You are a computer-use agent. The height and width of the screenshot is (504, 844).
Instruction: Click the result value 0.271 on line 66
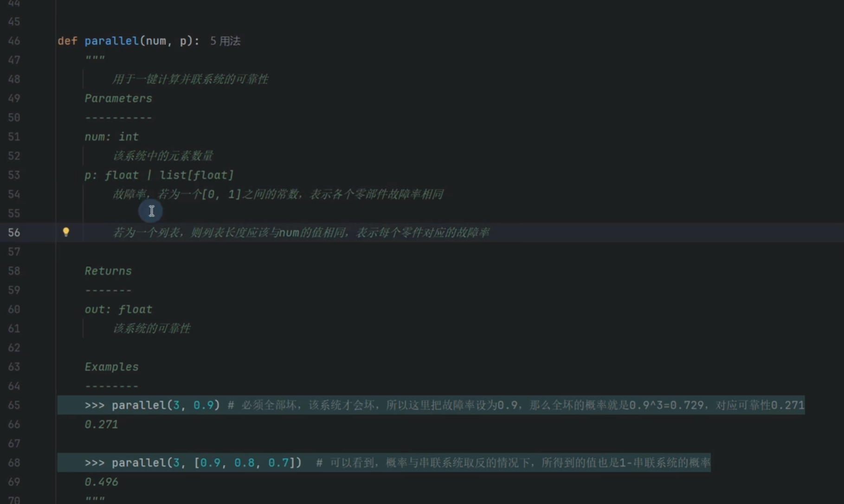tap(101, 424)
